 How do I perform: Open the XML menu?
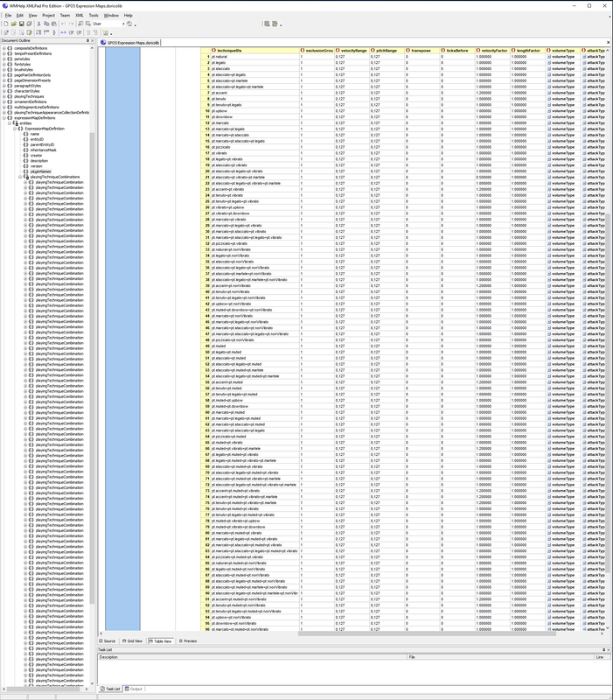click(79, 15)
